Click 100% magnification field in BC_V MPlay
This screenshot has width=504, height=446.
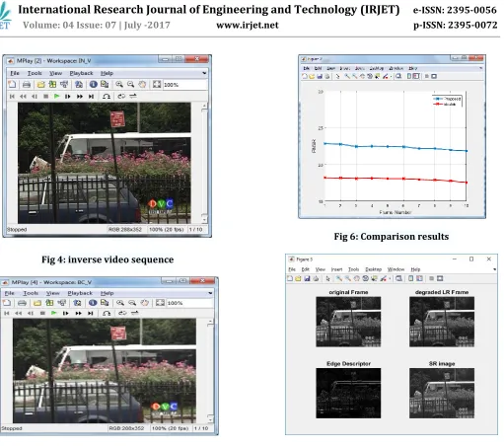[189, 303]
